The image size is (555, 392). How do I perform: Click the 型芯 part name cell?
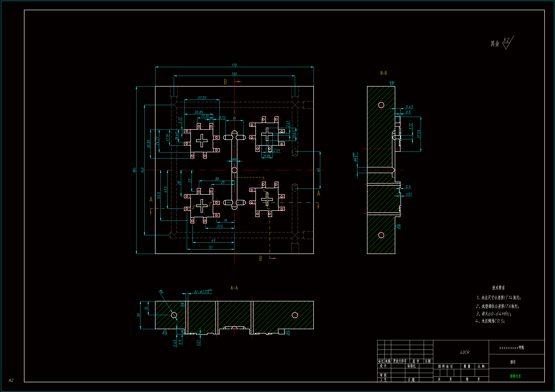pyautogui.click(x=513, y=362)
